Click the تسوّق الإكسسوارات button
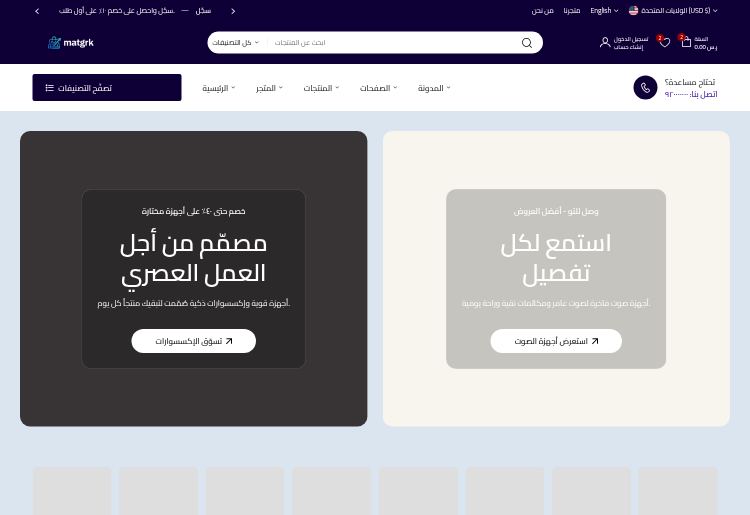Screen dimensions: 750x515 194,341
